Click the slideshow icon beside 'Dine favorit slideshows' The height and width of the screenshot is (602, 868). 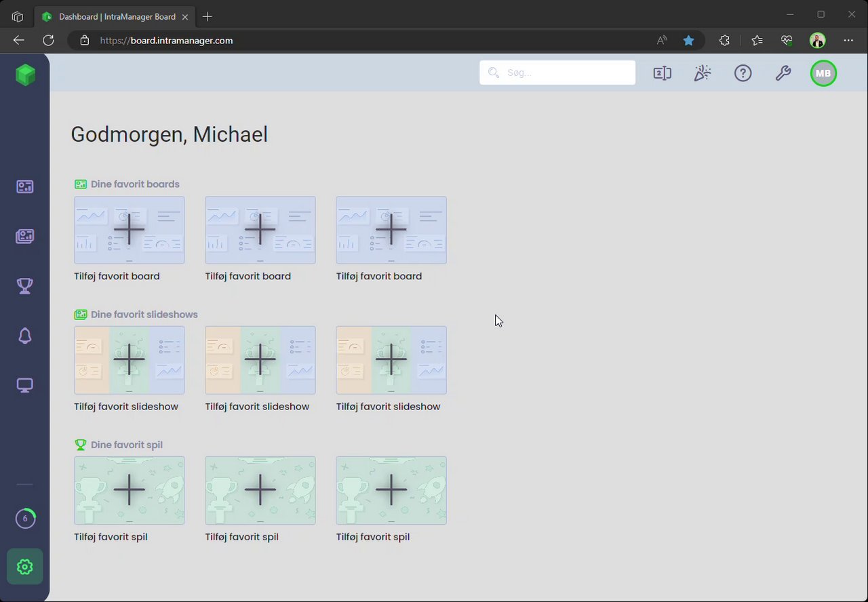point(81,315)
